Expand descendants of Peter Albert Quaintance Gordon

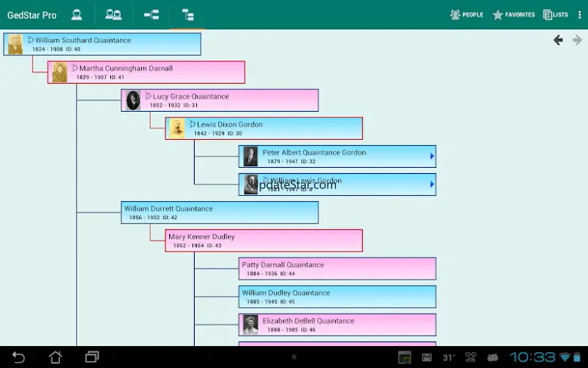click(x=432, y=156)
